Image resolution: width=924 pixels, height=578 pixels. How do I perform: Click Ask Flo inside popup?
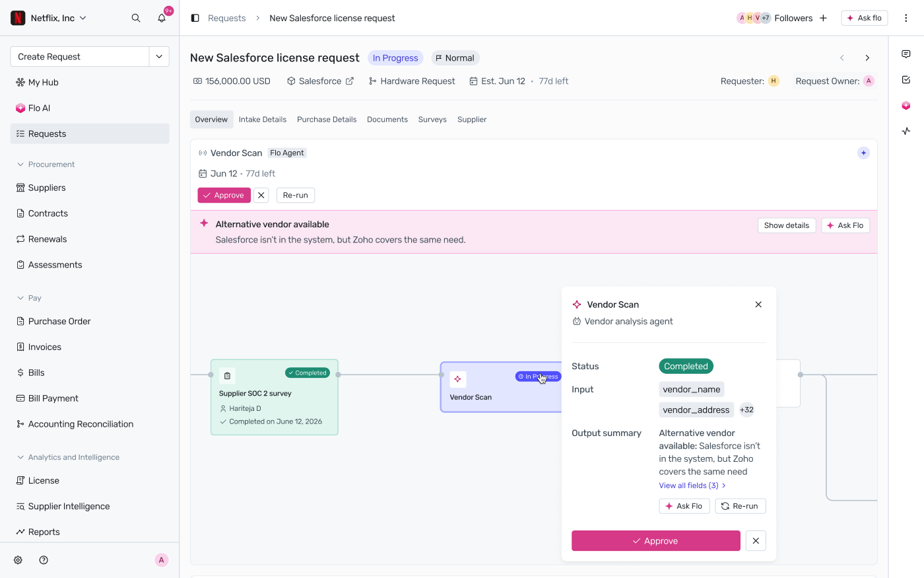[x=684, y=506]
